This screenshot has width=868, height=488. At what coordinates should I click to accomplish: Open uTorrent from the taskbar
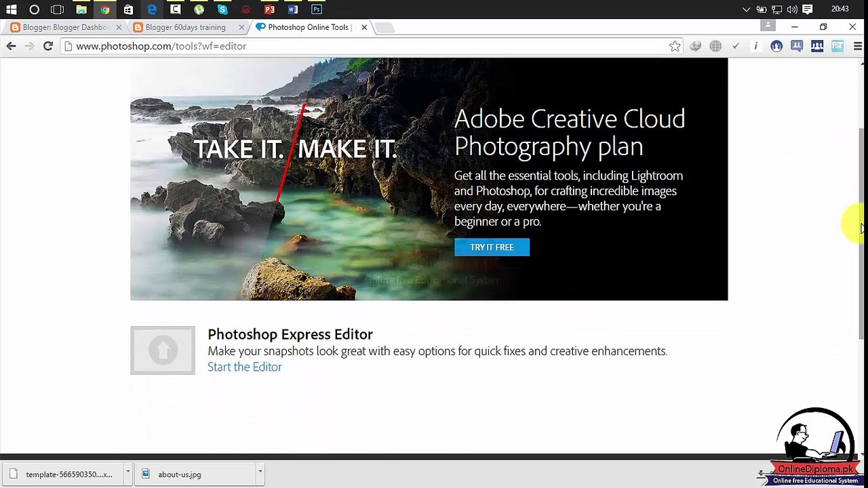(x=199, y=9)
